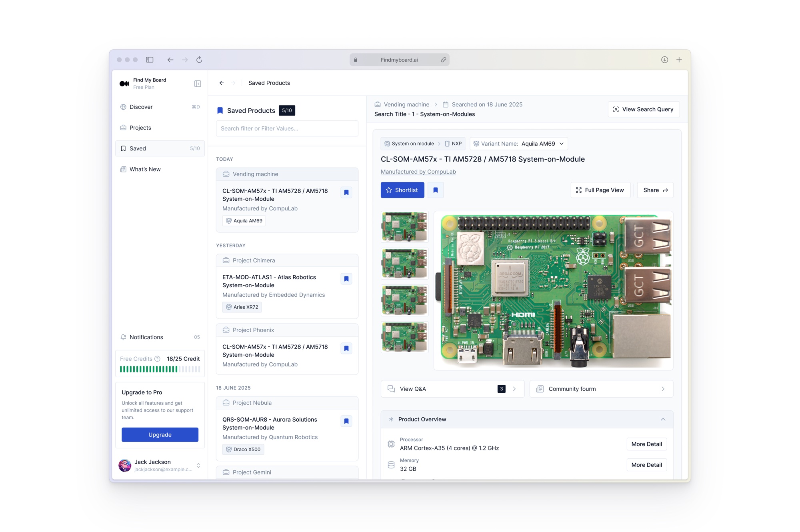Image resolution: width=800 pixels, height=532 pixels.
Task: Click More Detail for Processor
Action: tap(646, 444)
